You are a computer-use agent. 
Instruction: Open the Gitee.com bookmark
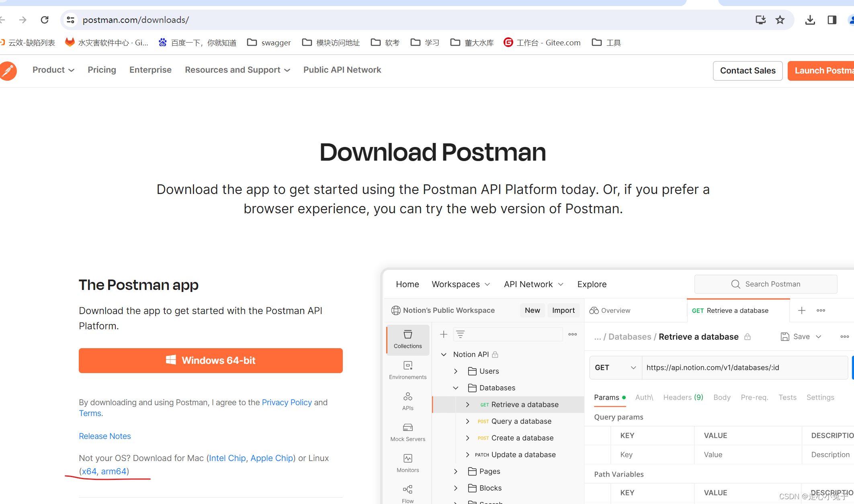point(542,43)
